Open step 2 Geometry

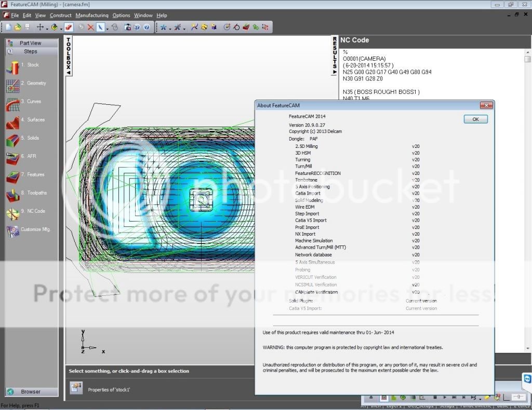(x=26, y=86)
